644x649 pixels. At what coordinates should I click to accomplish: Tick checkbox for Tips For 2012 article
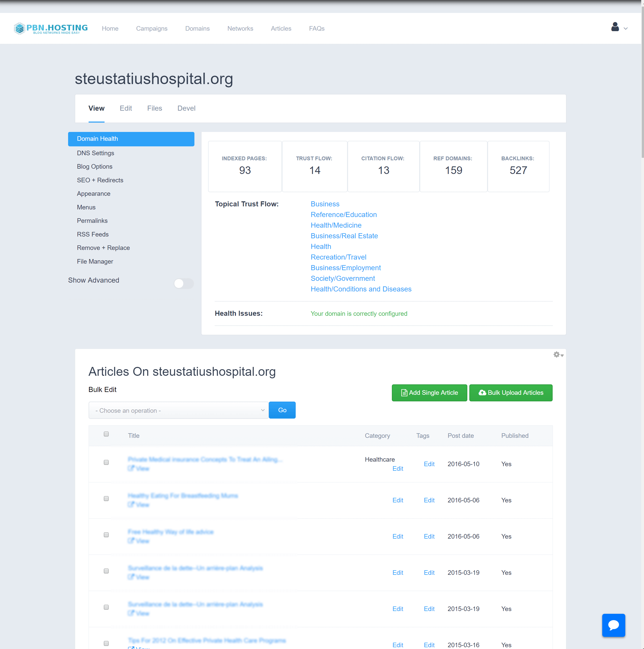(106, 643)
